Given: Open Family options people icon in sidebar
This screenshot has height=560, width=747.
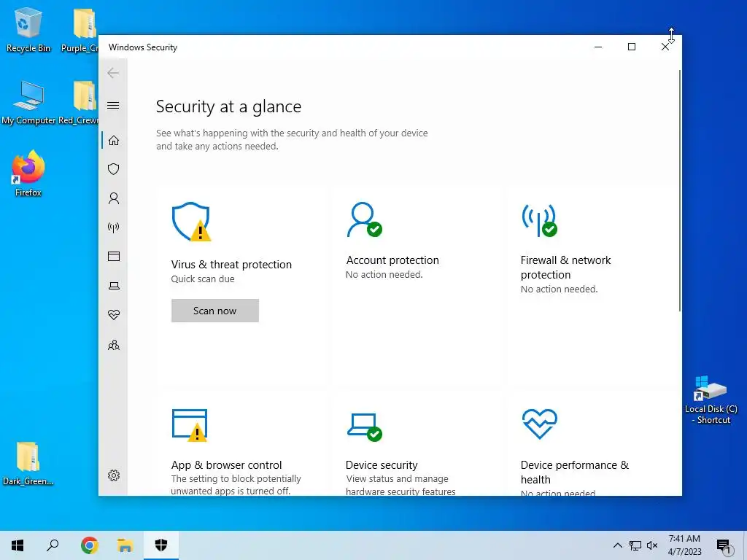Looking at the screenshot, I should pos(113,345).
